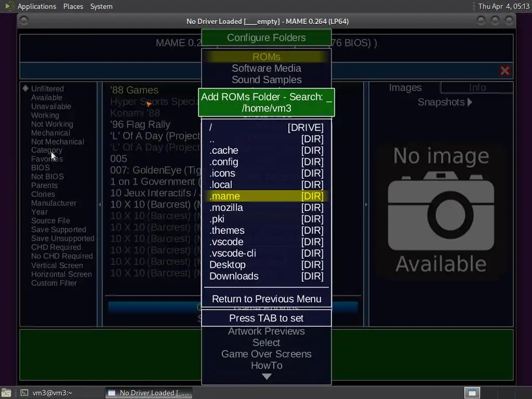Go up to the .. parent directory

(x=267, y=139)
